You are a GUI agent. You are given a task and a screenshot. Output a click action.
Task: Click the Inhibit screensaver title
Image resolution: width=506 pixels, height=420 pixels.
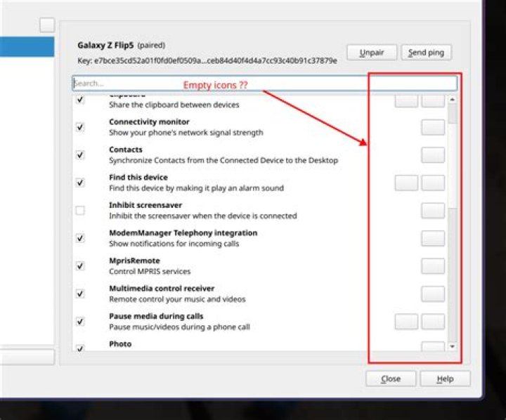[x=145, y=205]
